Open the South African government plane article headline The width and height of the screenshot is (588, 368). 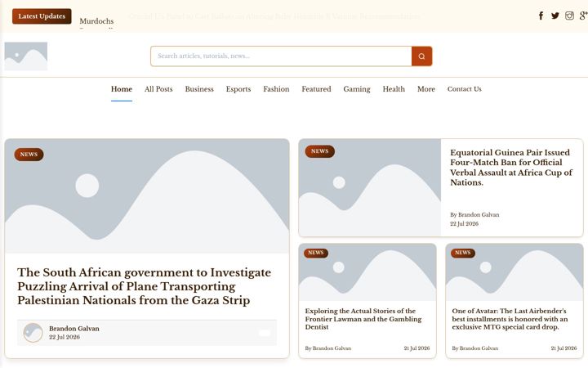144,286
